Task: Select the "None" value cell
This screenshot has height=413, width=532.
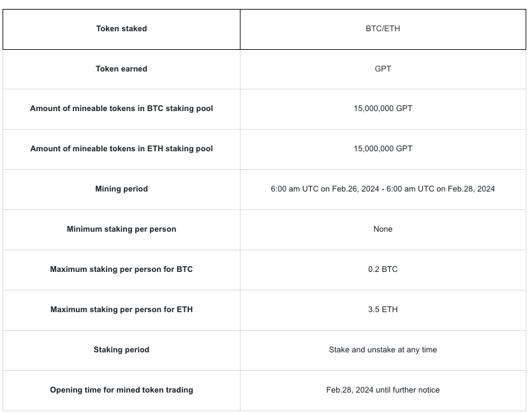Action: pos(383,229)
